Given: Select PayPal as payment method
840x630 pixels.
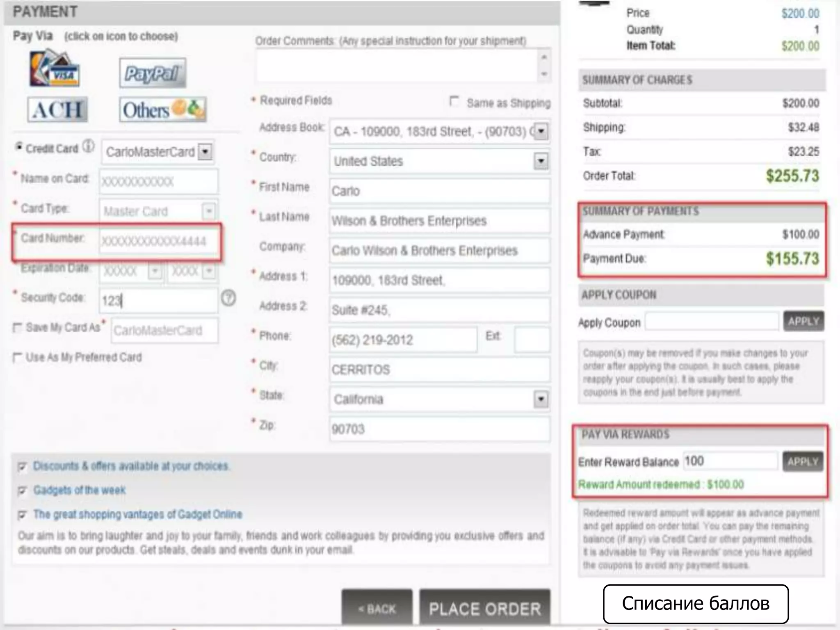Looking at the screenshot, I should 153,73.
